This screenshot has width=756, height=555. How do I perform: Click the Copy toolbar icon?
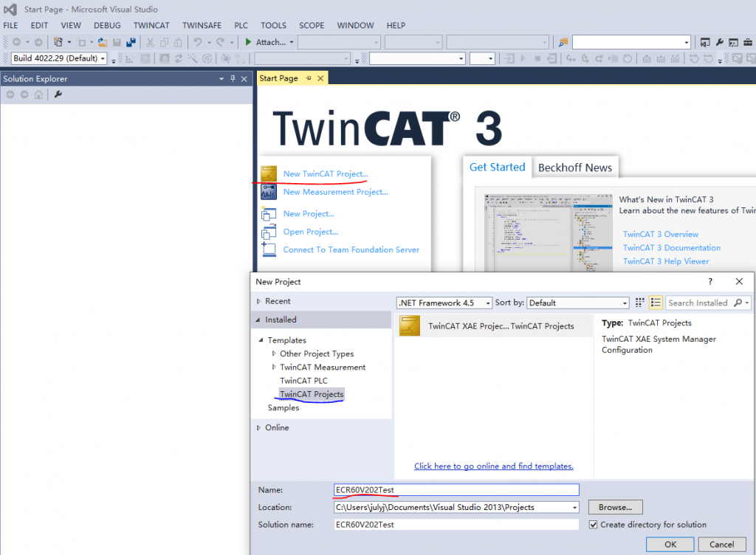click(164, 42)
